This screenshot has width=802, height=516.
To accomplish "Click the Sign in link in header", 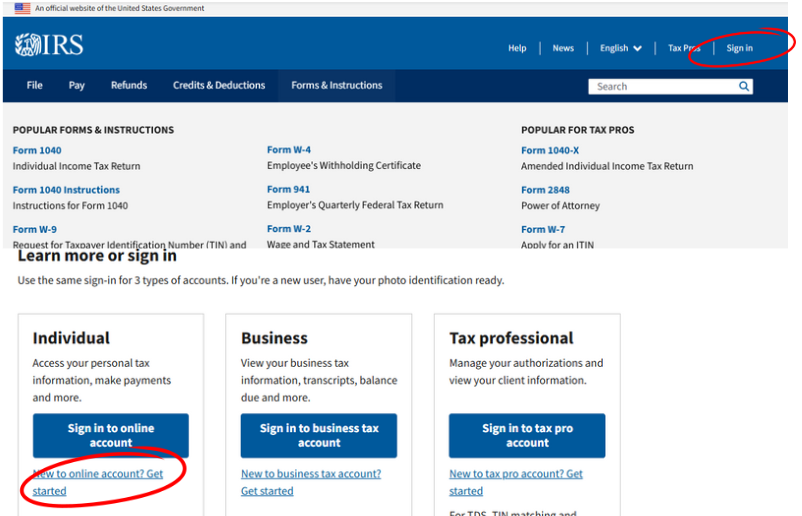I will (740, 48).
